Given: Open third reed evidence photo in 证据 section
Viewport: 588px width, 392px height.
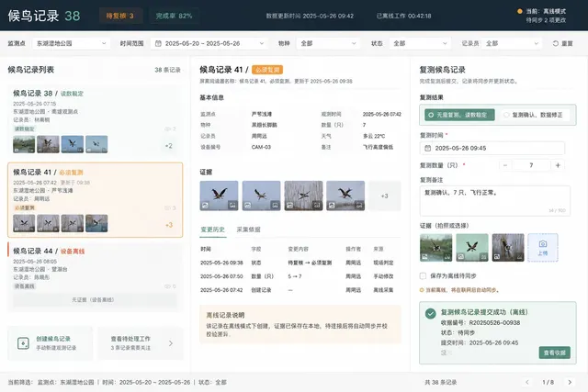Looking at the screenshot, I should coord(303,196).
